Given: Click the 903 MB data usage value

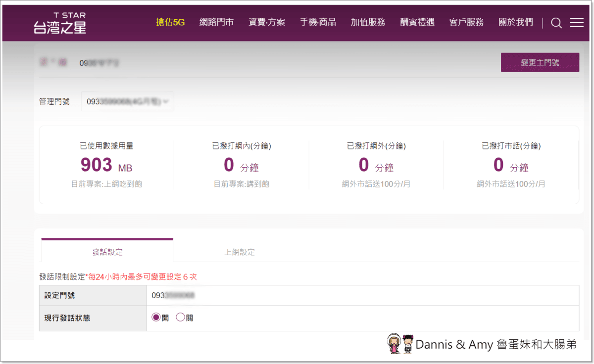Looking at the screenshot, I should [x=106, y=165].
